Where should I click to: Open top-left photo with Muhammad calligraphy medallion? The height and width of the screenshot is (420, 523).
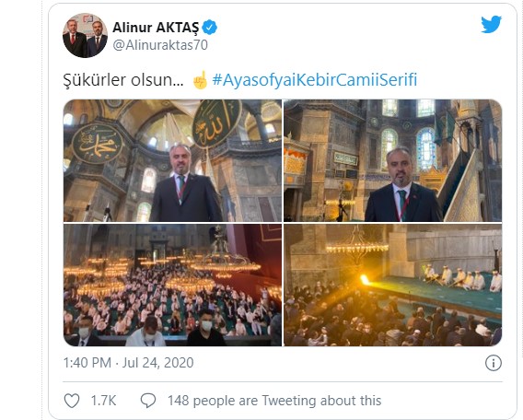click(172, 160)
